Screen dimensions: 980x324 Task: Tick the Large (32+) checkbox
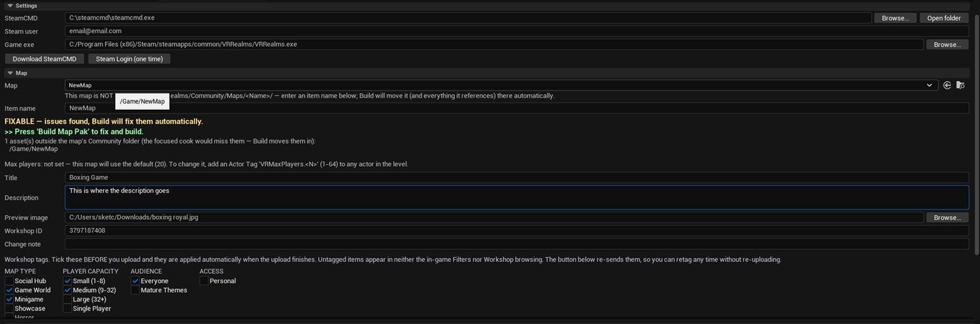click(x=67, y=300)
